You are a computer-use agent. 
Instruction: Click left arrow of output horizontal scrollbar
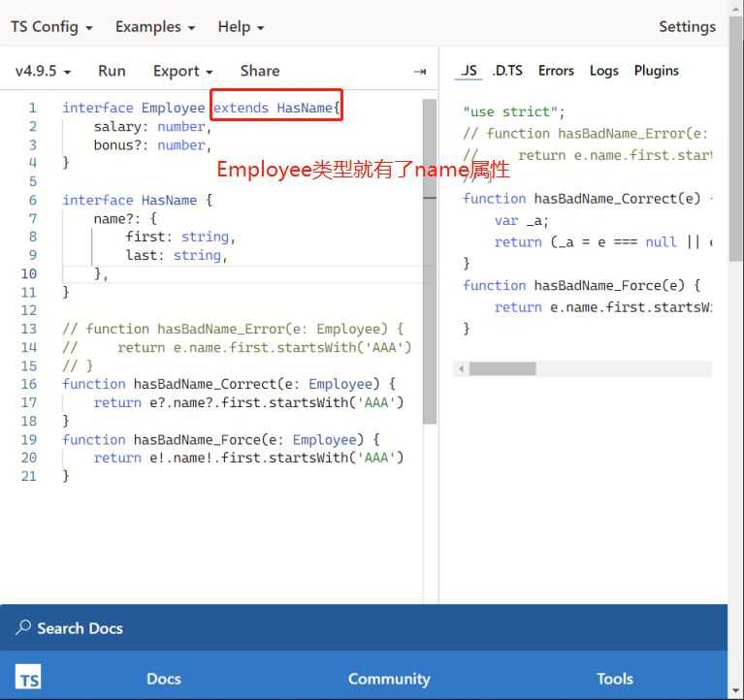[461, 368]
